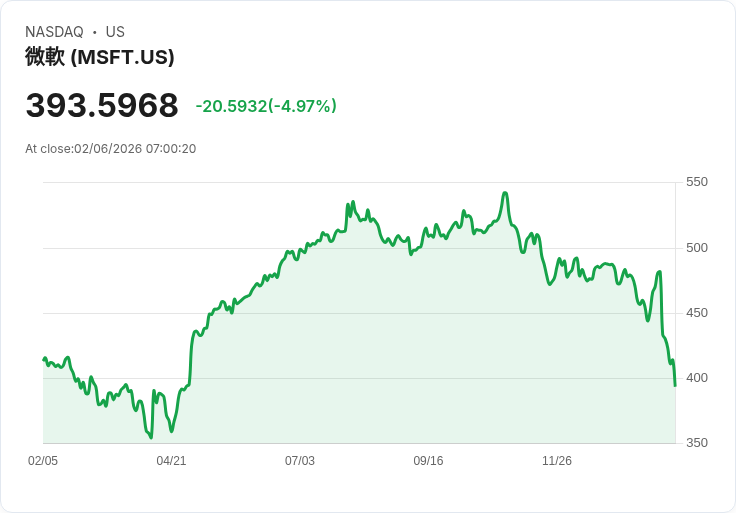Image resolution: width=736 pixels, height=513 pixels.
Task: Select the 11/26 date on x-axis
Action: point(557,461)
